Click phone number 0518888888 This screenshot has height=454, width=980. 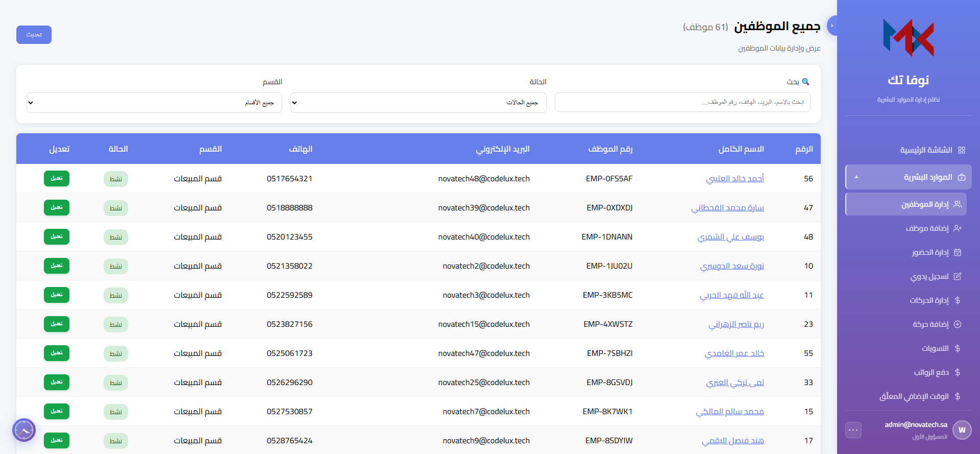tap(289, 208)
